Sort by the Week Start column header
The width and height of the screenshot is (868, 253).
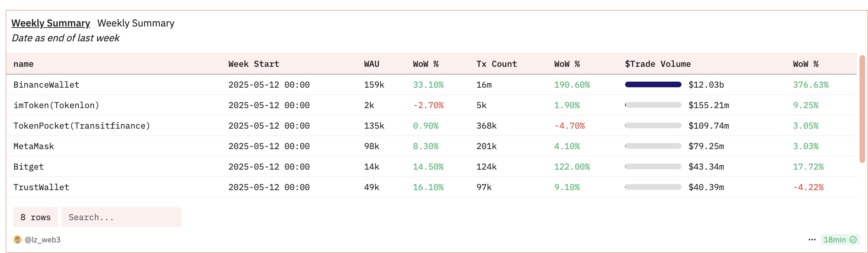[254, 64]
